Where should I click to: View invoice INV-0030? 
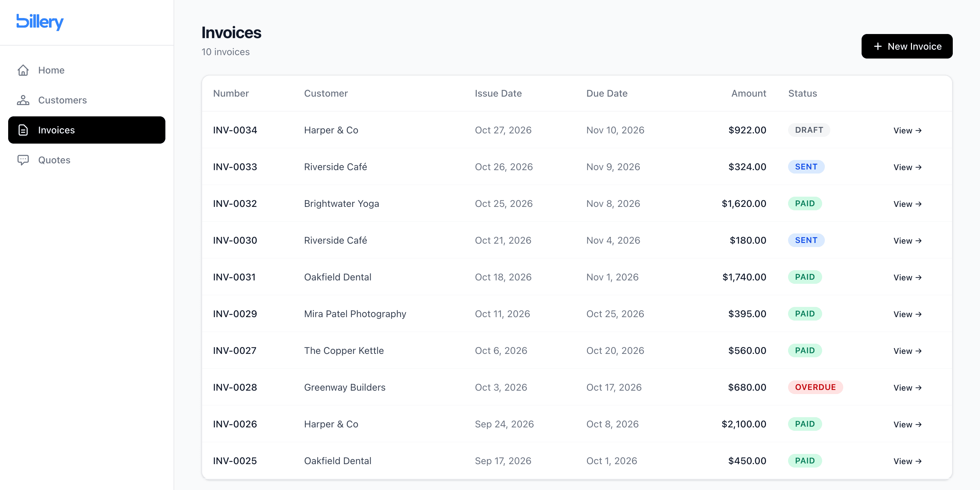click(907, 241)
